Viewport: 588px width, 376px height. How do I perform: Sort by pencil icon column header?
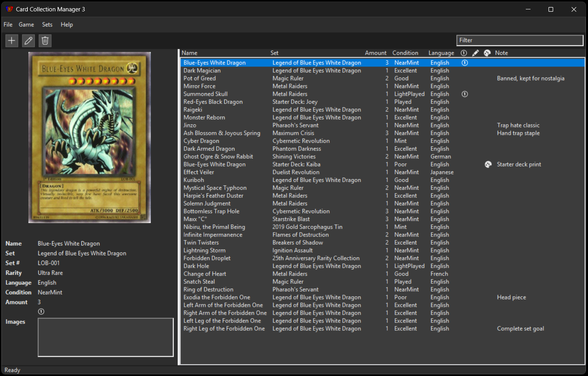click(475, 53)
